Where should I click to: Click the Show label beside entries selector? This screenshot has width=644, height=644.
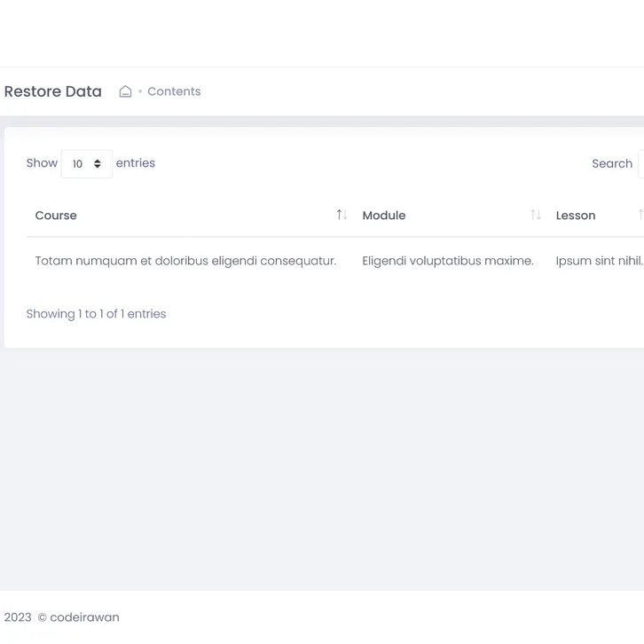click(x=42, y=163)
